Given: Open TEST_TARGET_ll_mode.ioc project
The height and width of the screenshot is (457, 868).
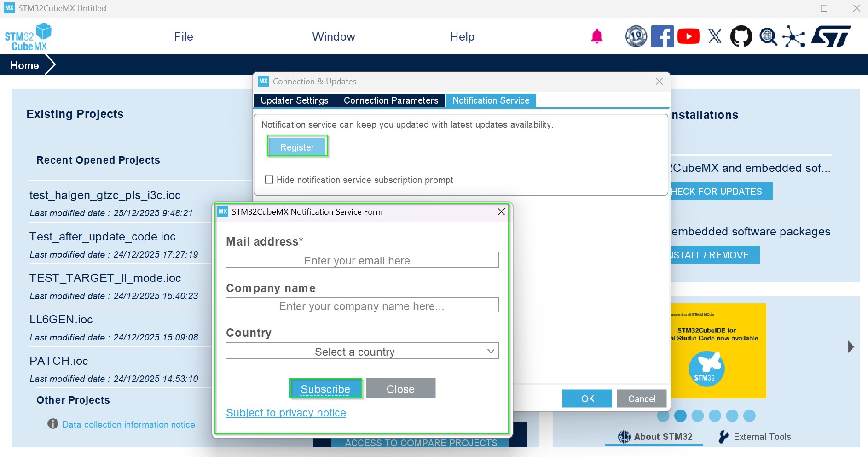Looking at the screenshot, I should pyautogui.click(x=105, y=278).
